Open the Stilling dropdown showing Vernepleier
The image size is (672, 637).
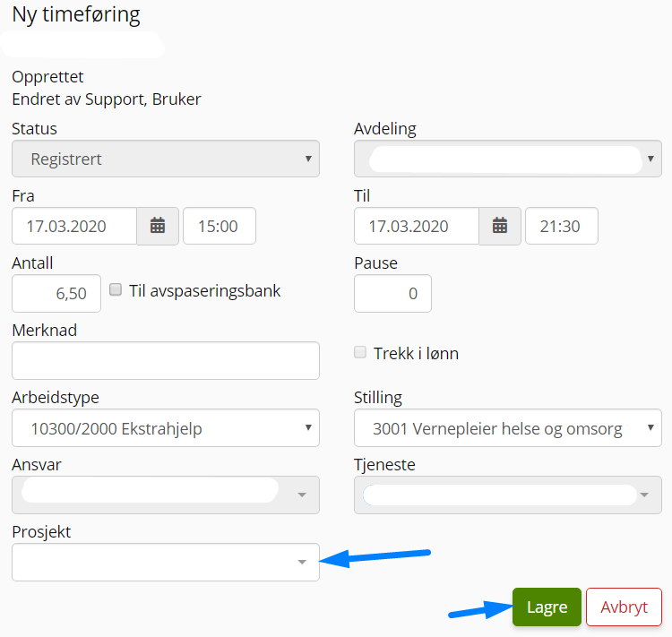pos(507,428)
